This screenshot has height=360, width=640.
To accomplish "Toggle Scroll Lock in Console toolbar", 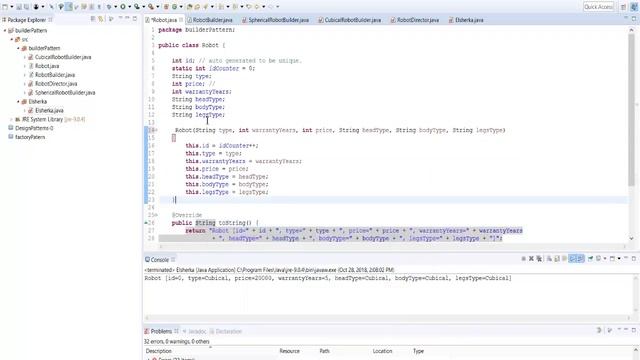I will point(556,258).
